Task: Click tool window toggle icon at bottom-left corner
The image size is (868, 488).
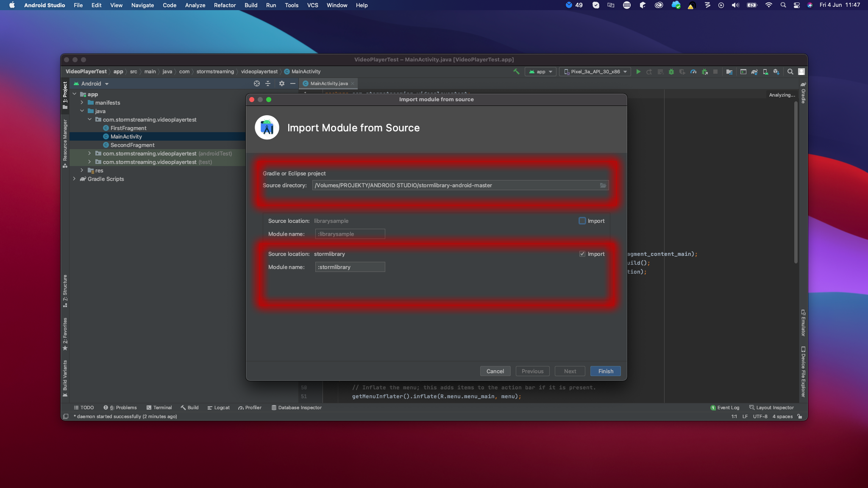Action: tap(66, 416)
